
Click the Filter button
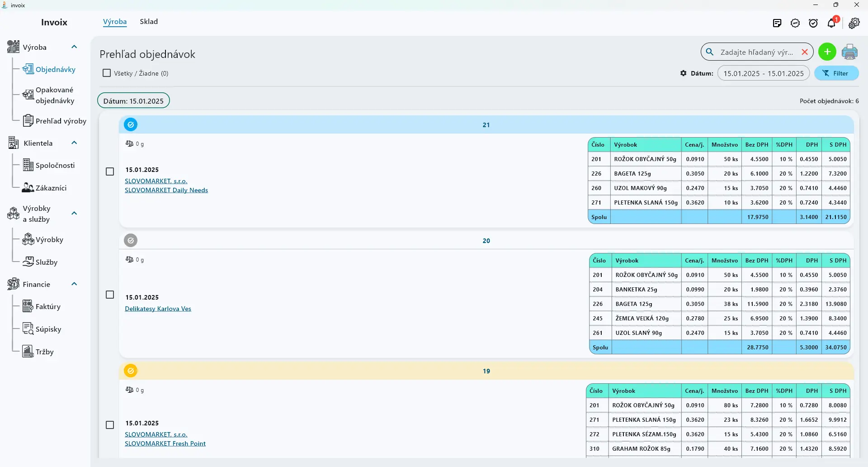pyautogui.click(x=836, y=73)
